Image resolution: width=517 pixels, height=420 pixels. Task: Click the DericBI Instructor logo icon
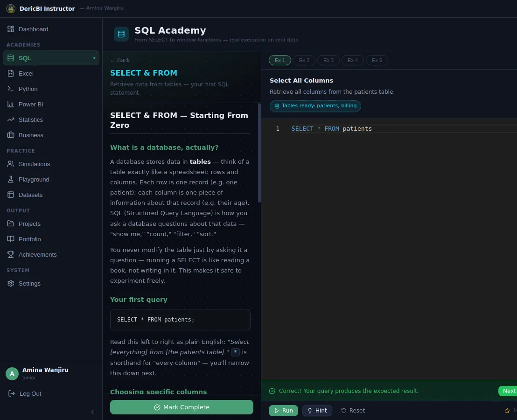click(11, 8)
